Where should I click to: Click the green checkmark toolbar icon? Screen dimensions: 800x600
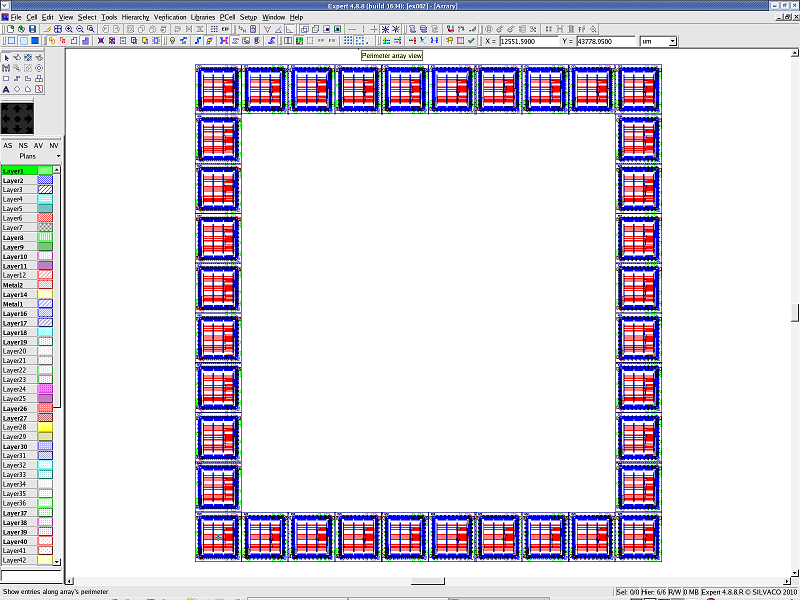pyautogui.click(x=472, y=41)
